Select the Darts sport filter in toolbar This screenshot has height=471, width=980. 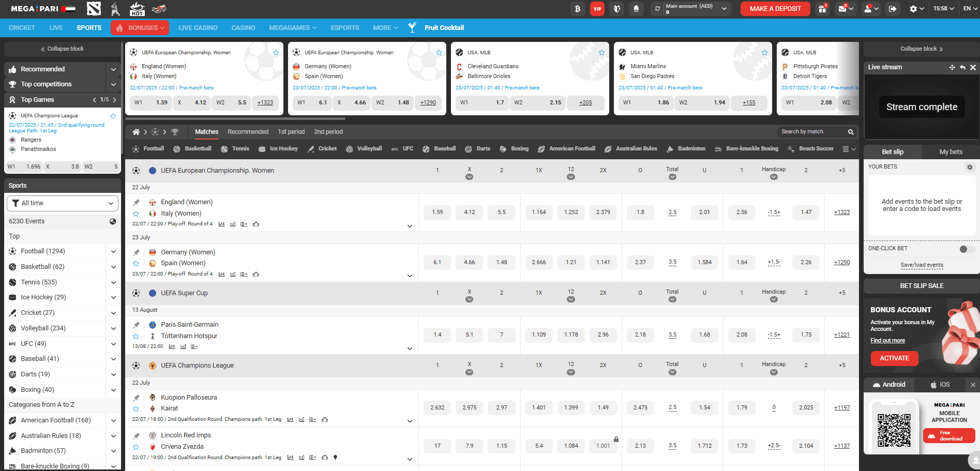477,149
